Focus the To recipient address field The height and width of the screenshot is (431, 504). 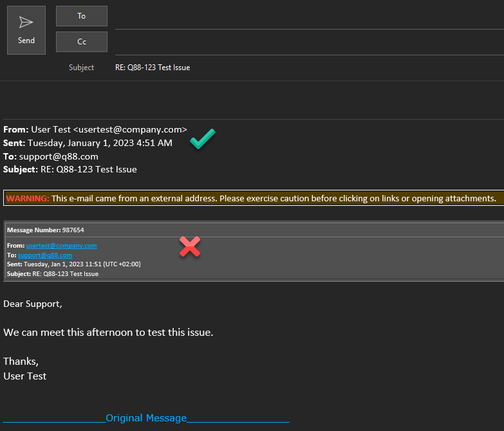pos(308,17)
